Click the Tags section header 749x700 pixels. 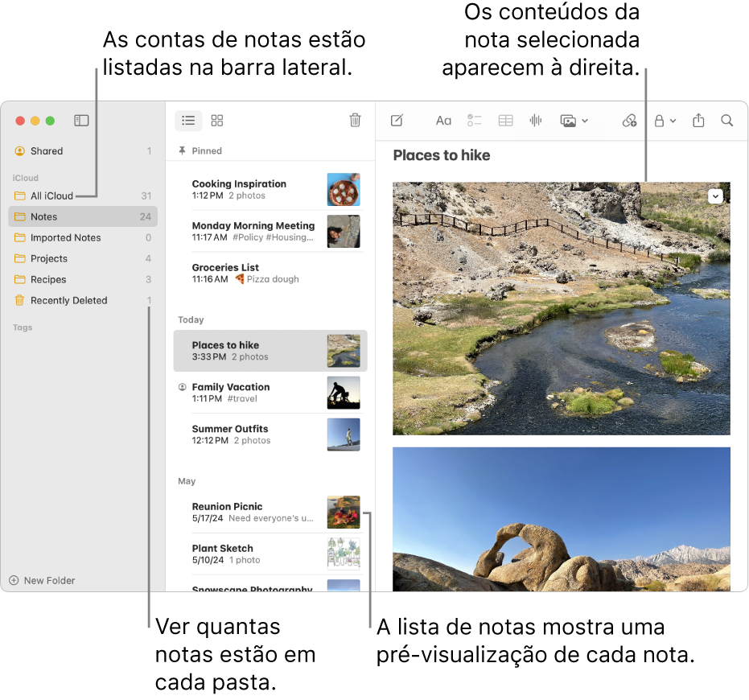click(x=23, y=327)
